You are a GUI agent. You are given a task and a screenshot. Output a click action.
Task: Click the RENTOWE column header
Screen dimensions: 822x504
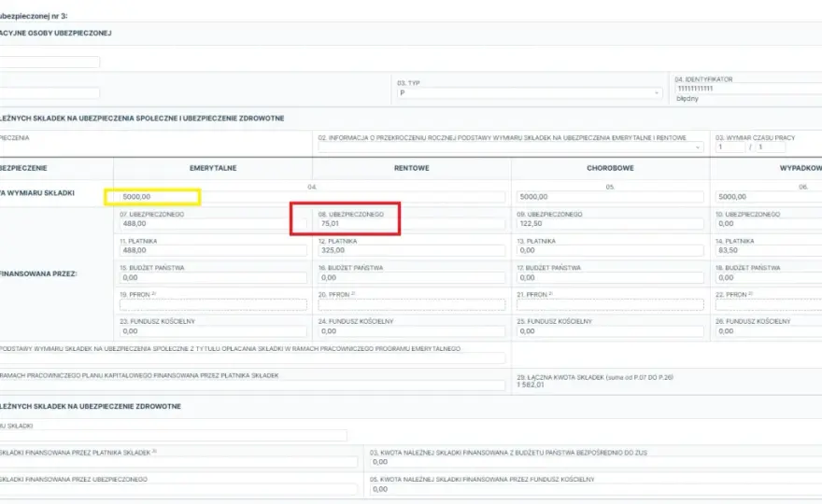[x=412, y=168]
